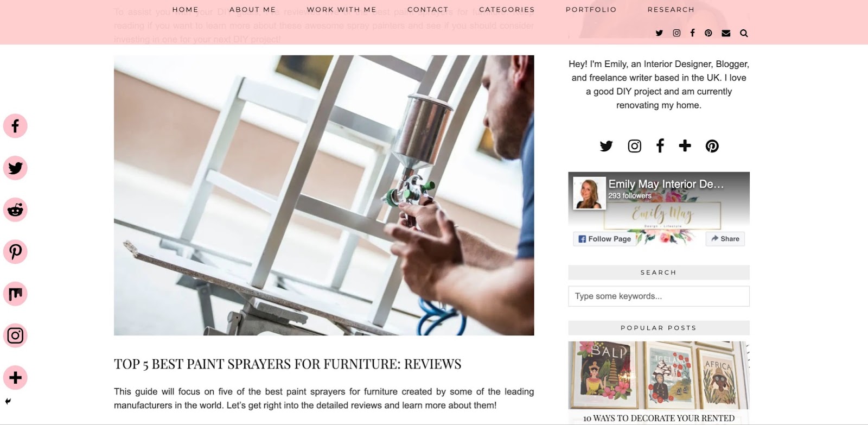Focus the 'Type some keywords' search field

659,296
